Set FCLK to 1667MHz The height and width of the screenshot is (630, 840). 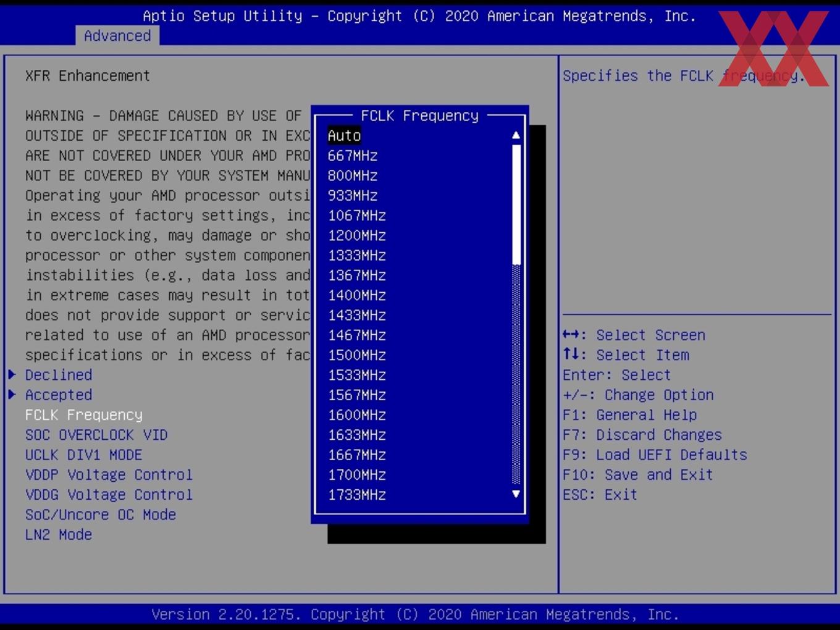(357, 455)
